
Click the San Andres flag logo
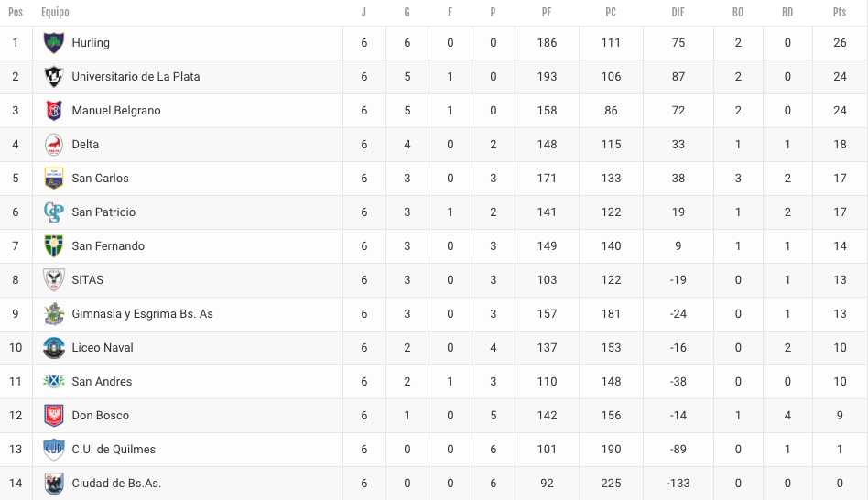[54, 382]
